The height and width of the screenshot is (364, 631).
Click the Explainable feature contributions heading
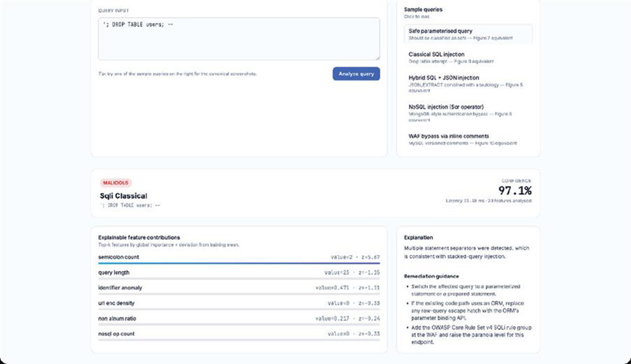140,237
